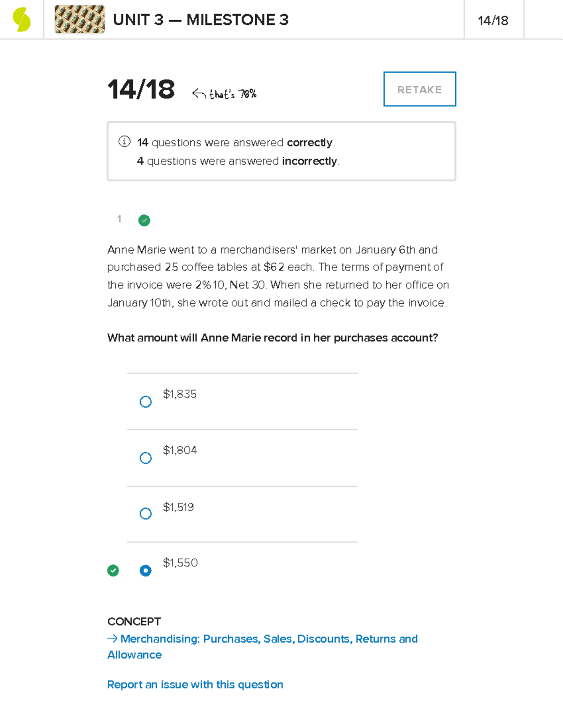The image size is (563, 728).
Task: Click the green checkmark beside question 1
Action: point(144,220)
